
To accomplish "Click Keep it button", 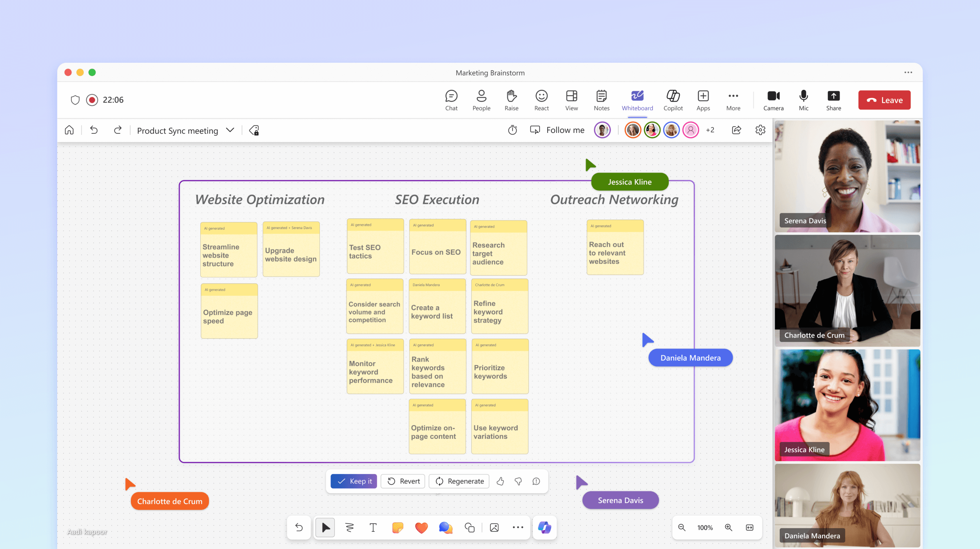I will 354,481.
